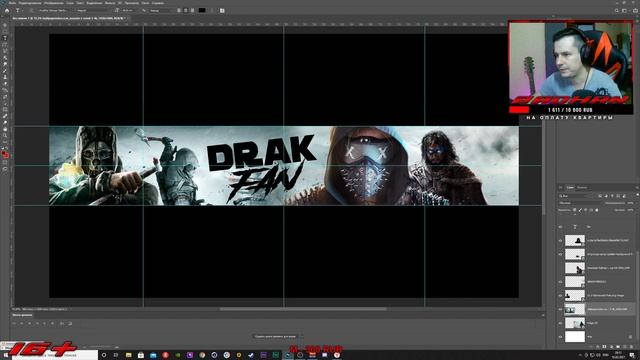This screenshot has height=360, width=640.
Task: Click the Lock all padlock icon
Action: (597, 210)
